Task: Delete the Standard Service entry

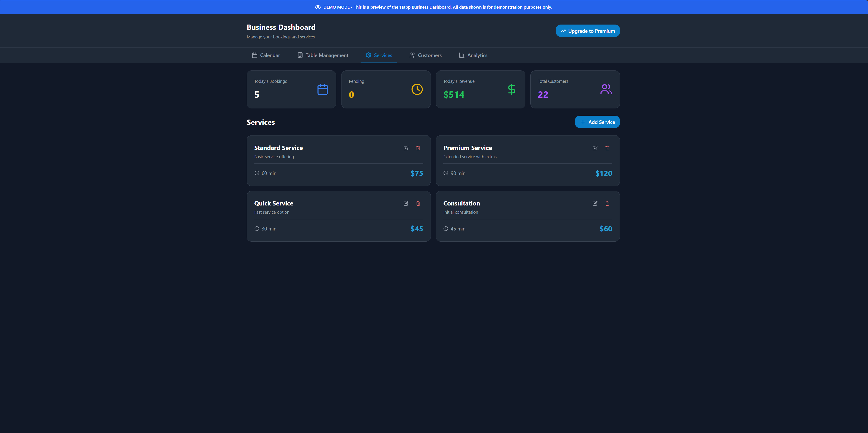Action: [418, 148]
